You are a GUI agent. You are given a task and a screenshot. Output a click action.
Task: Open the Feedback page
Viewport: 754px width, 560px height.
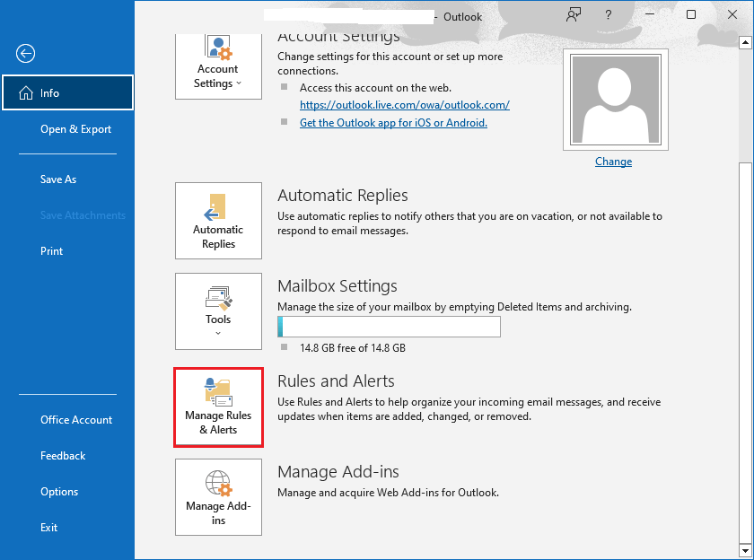pyautogui.click(x=63, y=456)
